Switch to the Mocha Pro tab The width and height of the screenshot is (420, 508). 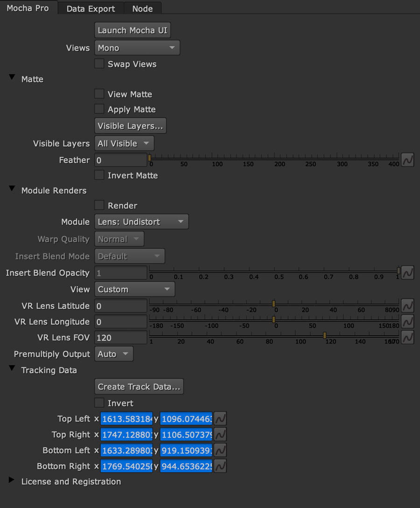coord(28,8)
